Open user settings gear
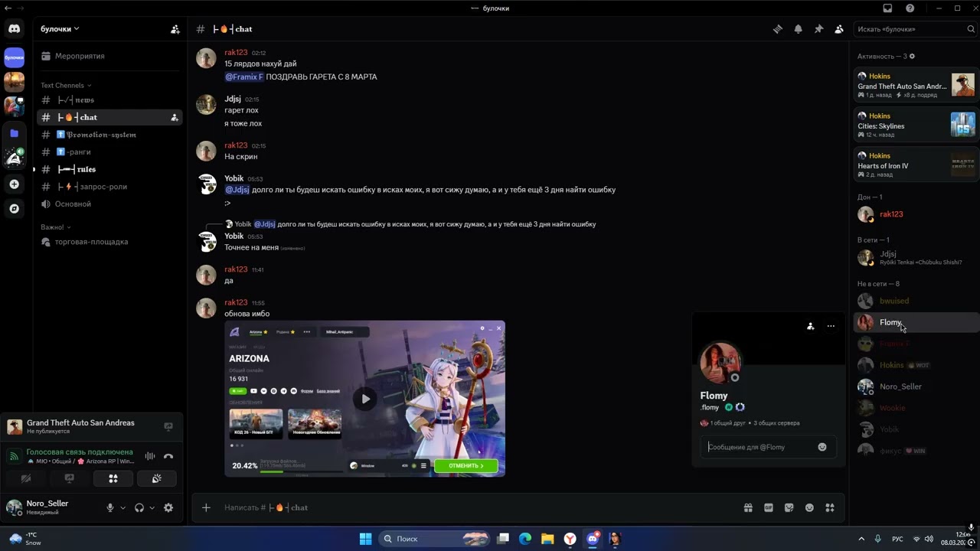This screenshot has height=551, width=980. click(x=168, y=507)
